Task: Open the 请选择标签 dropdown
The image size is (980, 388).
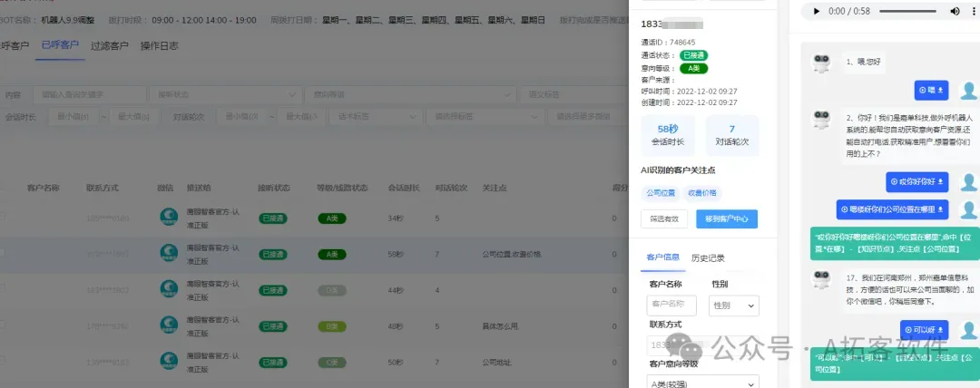Action: click(485, 117)
